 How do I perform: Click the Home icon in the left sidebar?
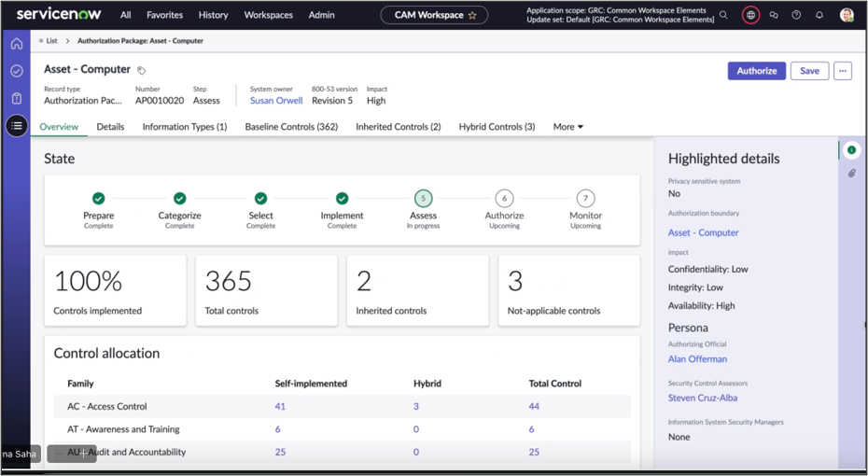point(17,44)
